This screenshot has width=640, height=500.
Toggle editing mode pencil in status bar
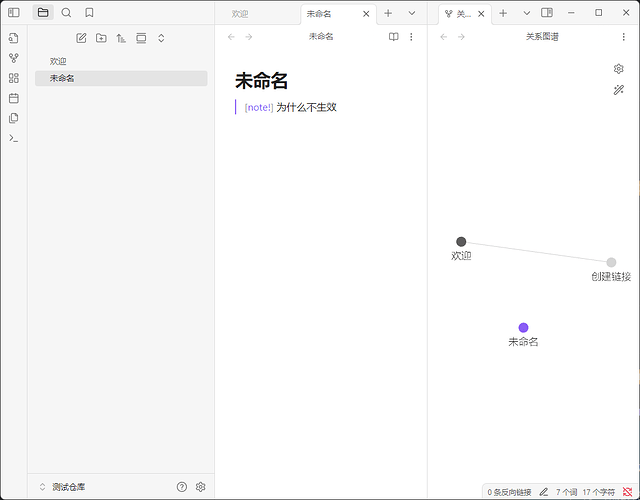pos(544,492)
